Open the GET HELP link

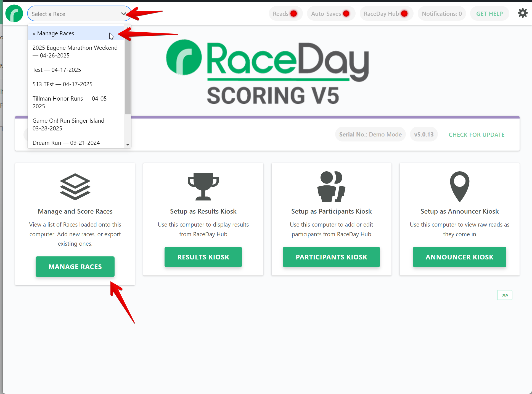coord(489,14)
